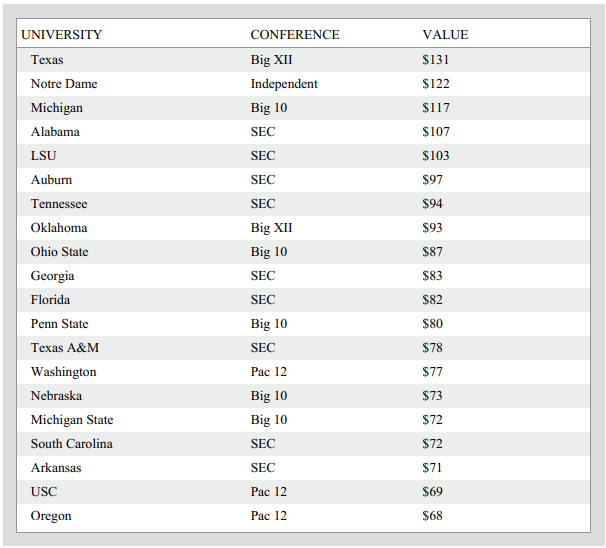Select the Alabama university cell

55,132
